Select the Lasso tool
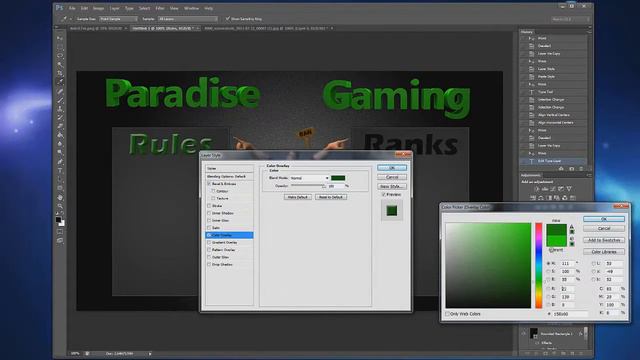 (x=60, y=56)
